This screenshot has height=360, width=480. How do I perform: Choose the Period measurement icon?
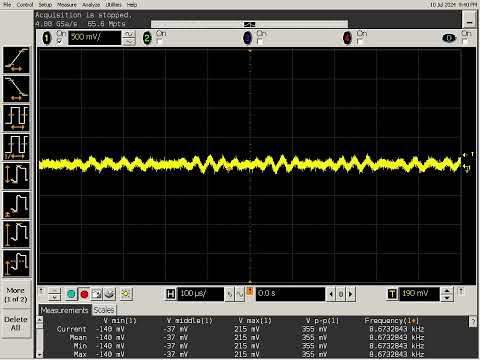(x=16, y=118)
